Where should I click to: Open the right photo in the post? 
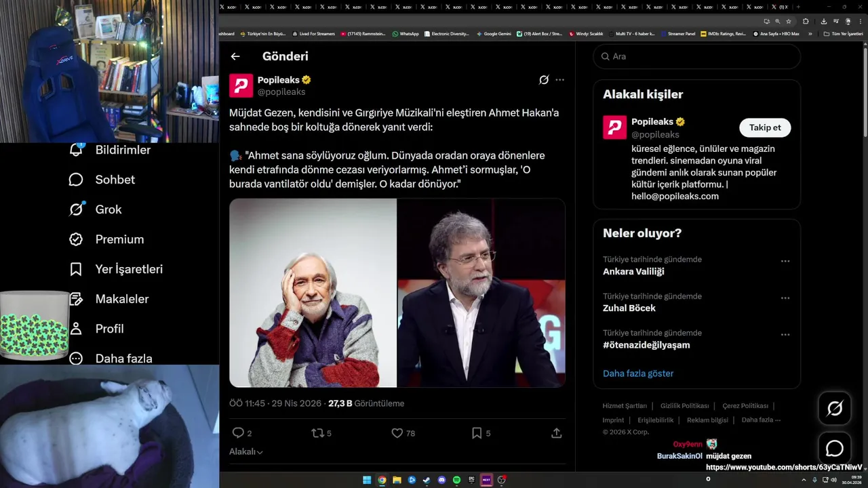(481, 293)
